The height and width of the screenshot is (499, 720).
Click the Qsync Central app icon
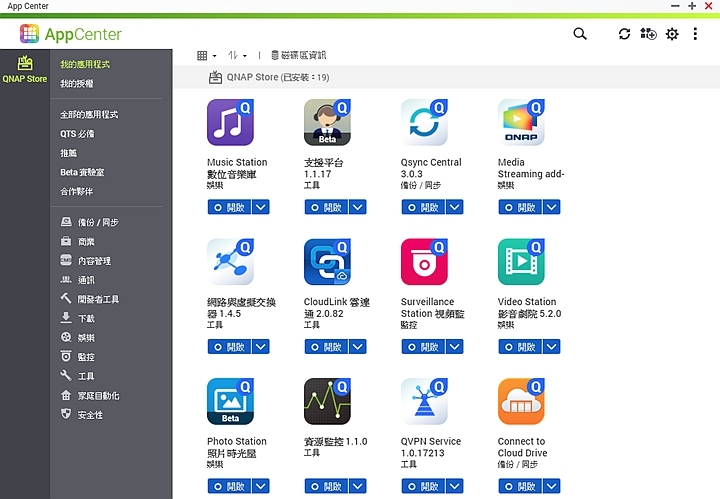pyautogui.click(x=424, y=123)
